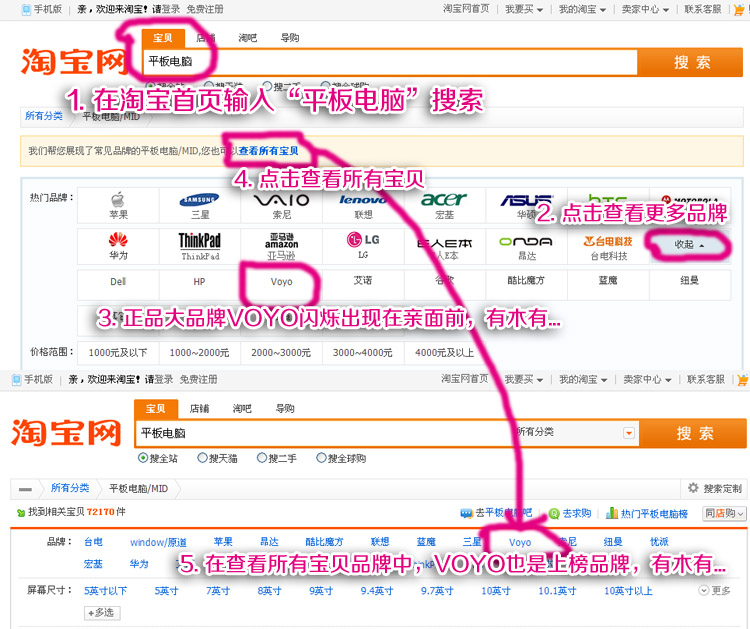Switch to 店铺 tab on results page
This screenshot has width=750, height=629.
(x=199, y=408)
